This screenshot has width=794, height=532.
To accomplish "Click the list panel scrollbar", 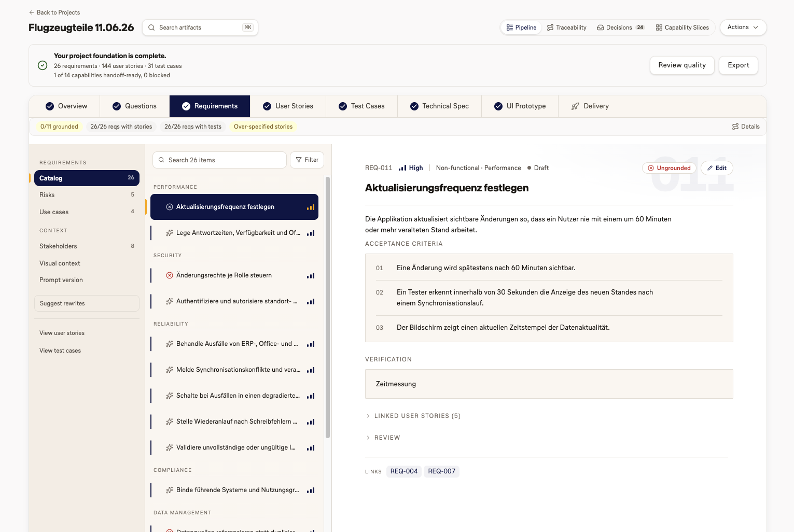I will [x=328, y=307].
